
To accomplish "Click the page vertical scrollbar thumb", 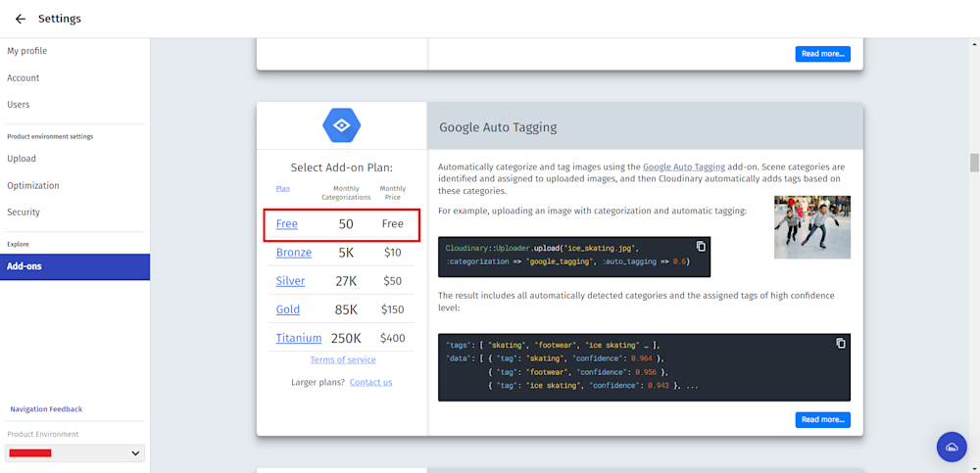I will (x=974, y=163).
